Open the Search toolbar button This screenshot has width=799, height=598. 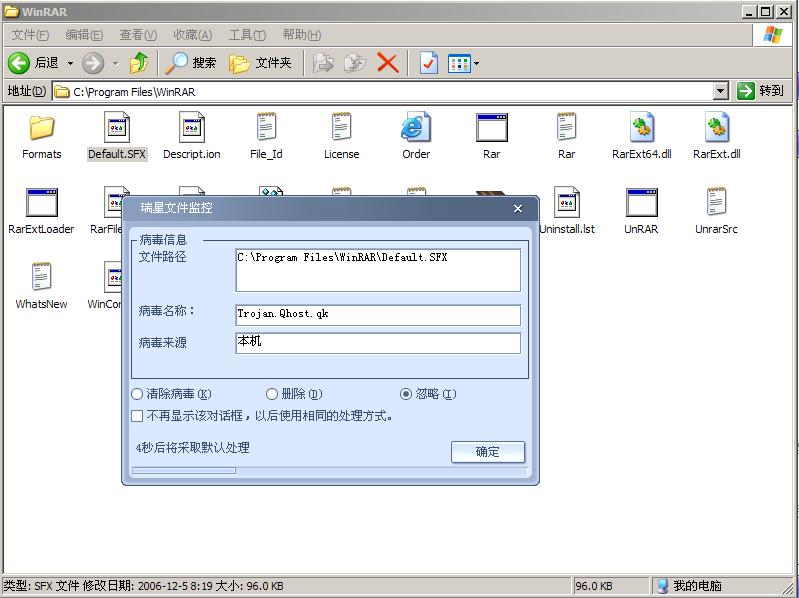(x=191, y=63)
